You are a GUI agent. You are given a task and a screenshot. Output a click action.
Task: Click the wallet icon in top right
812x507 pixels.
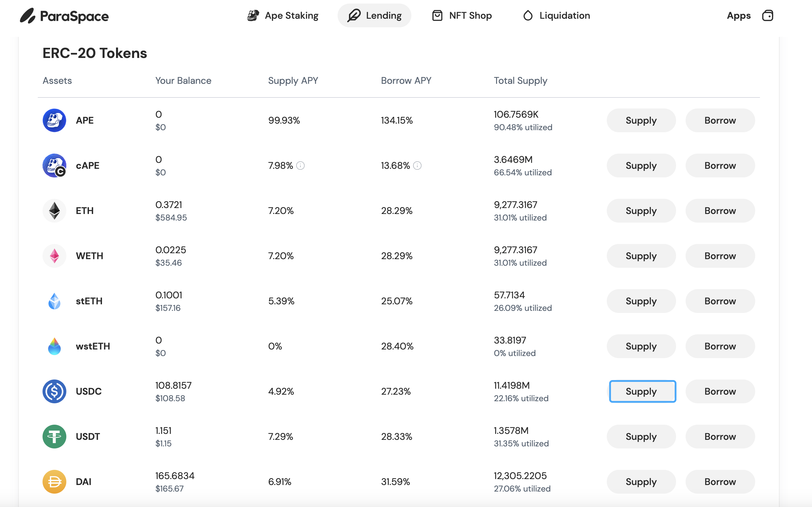(767, 15)
